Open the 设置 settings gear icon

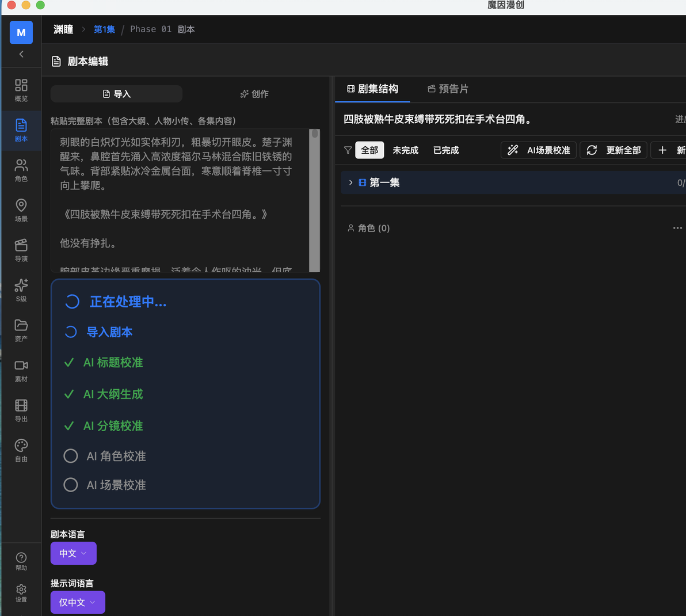[x=21, y=593]
